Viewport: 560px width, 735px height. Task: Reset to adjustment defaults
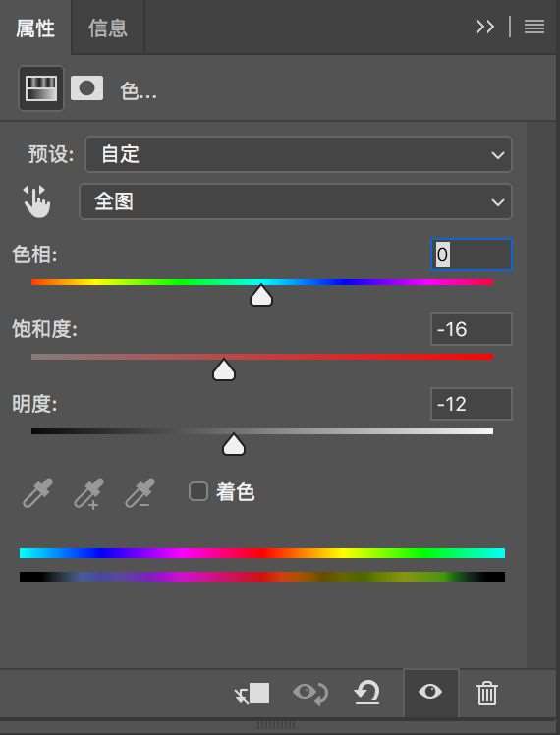[366, 693]
